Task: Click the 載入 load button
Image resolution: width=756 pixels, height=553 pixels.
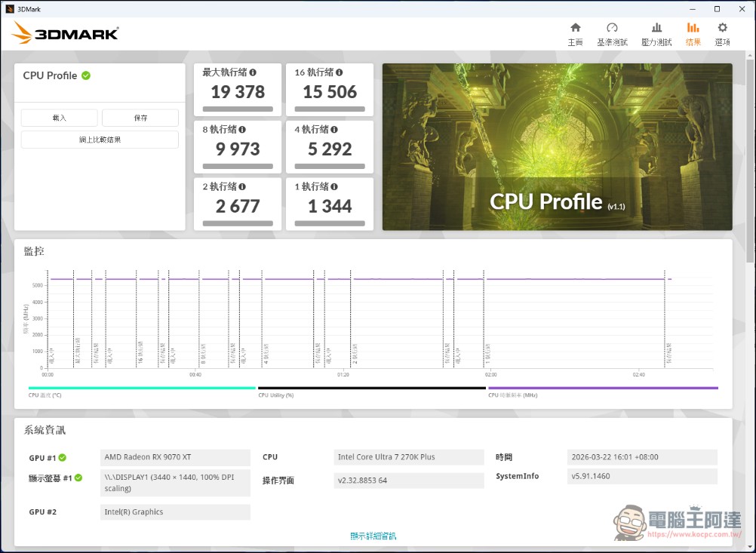Action: [59, 117]
